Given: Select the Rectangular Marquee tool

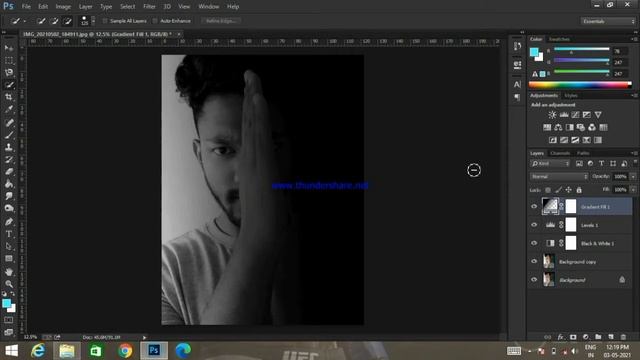Looking at the screenshot, I should [x=9, y=60].
